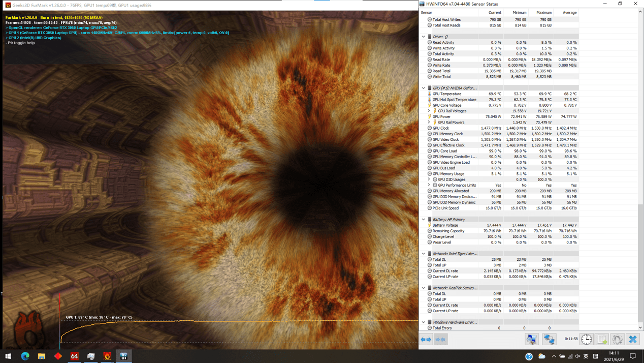Click the HWiNFO scrollbar up arrow
This screenshot has height=363, width=644.
coord(640,12)
